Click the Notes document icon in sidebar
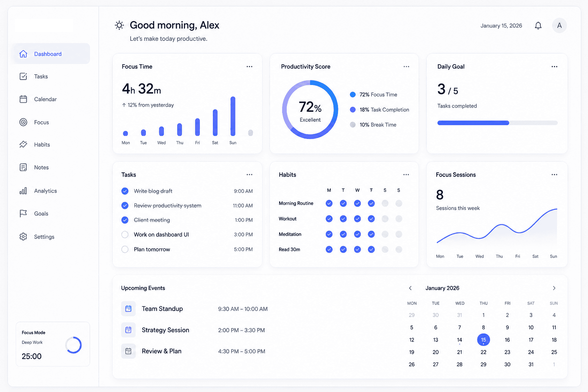Viewport: 588px width, 392px height. click(x=23, y=167)
